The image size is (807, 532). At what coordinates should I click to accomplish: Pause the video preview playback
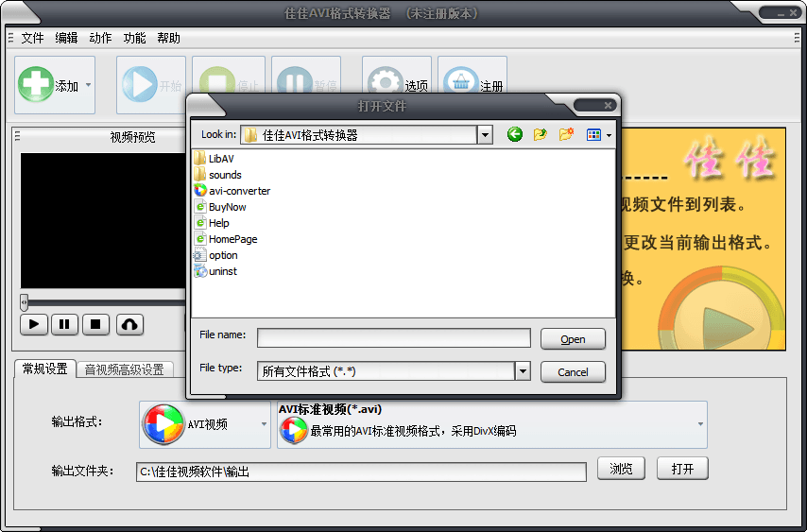point(64,324)
